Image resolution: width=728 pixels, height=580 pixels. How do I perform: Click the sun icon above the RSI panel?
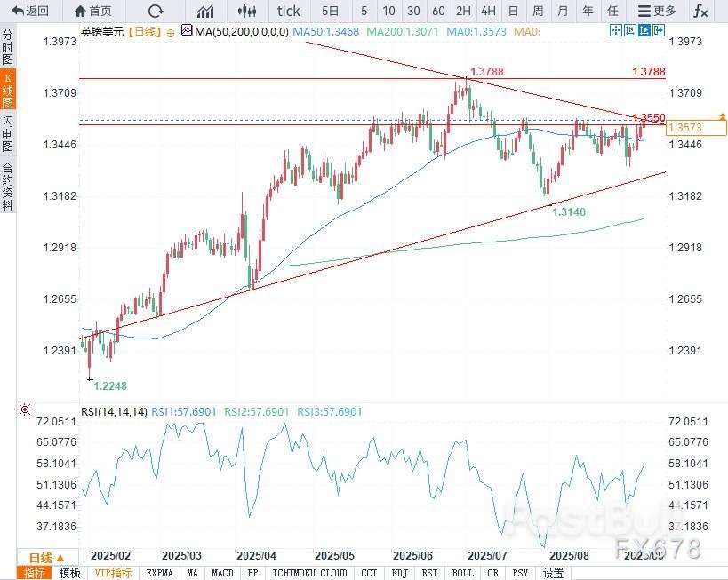click(x=25, y=410)
